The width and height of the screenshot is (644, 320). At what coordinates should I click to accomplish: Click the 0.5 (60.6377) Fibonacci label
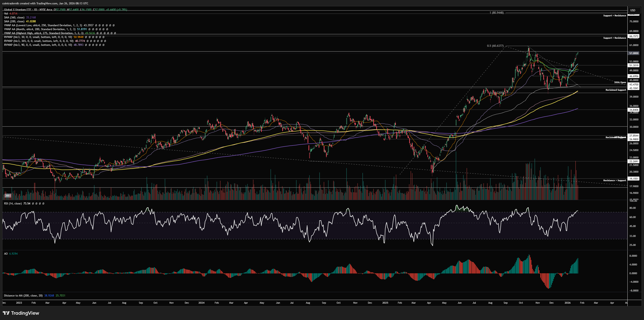coord(495,46)
